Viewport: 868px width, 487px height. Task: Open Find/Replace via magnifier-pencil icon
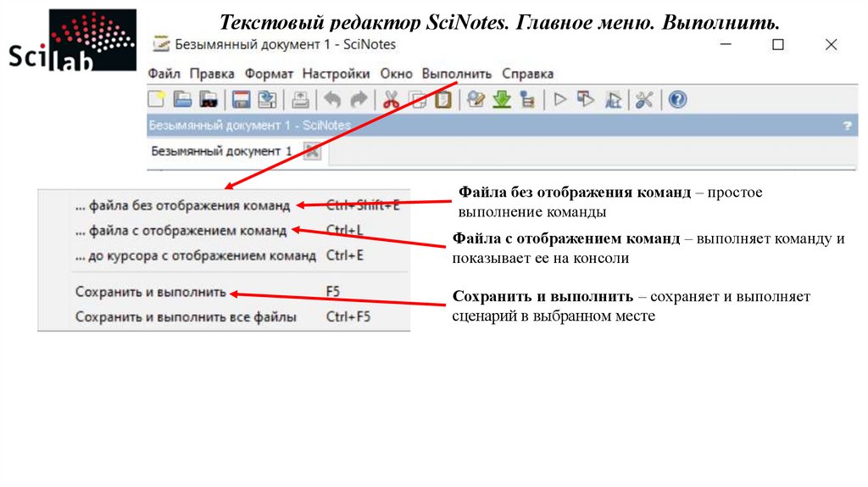476,100
